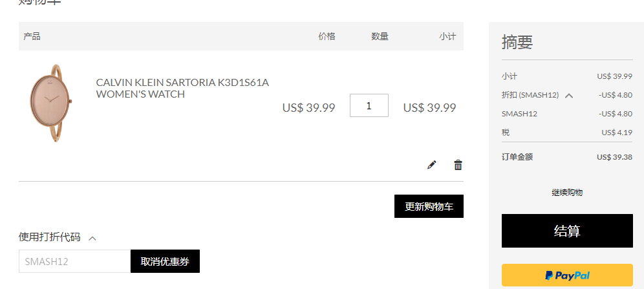Collapse the chevron beside 使用打折代码
644x289 pixels.
coord(92,238)
